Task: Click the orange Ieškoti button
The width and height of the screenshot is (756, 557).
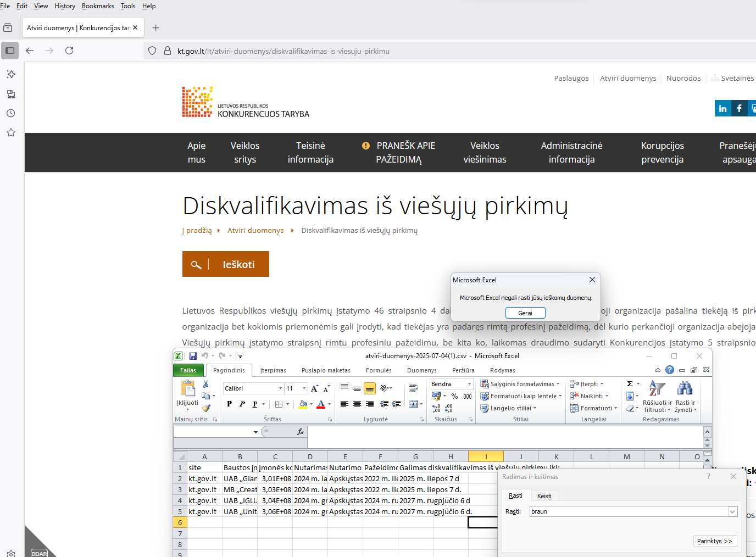Action: pos(226,264)
